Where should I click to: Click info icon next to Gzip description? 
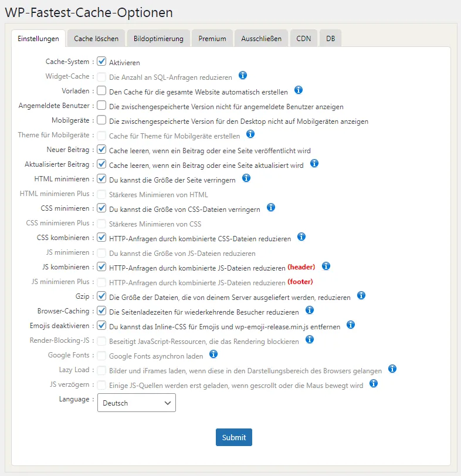point(361,295)
